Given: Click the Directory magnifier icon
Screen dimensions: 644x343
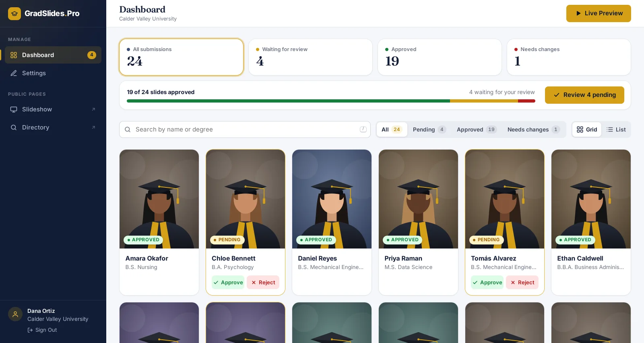Looking at the screenshot, I should (x=14, y=127).
